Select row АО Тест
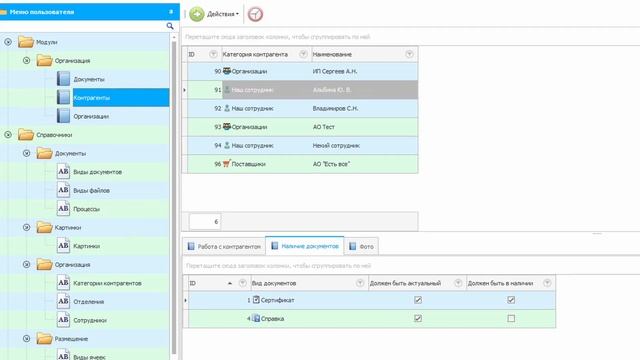 pos(302,127)
